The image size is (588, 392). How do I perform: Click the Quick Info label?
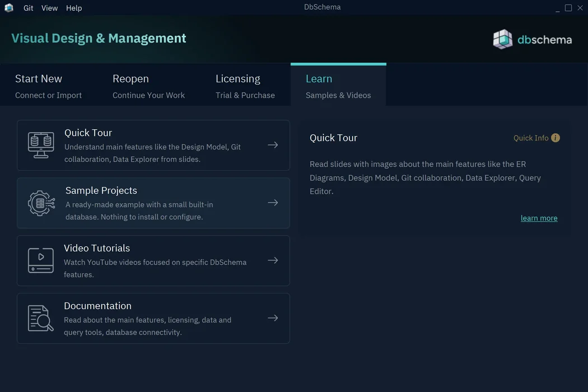531,138
